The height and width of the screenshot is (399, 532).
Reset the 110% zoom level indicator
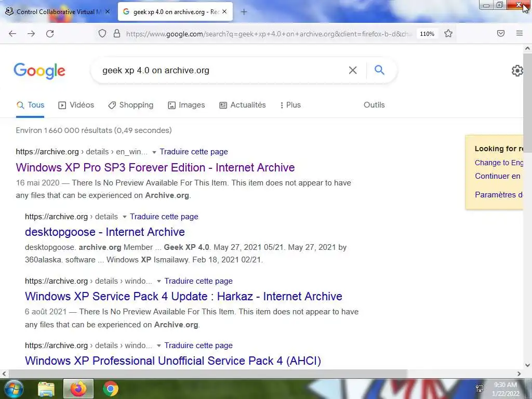[x=427, y=34]
